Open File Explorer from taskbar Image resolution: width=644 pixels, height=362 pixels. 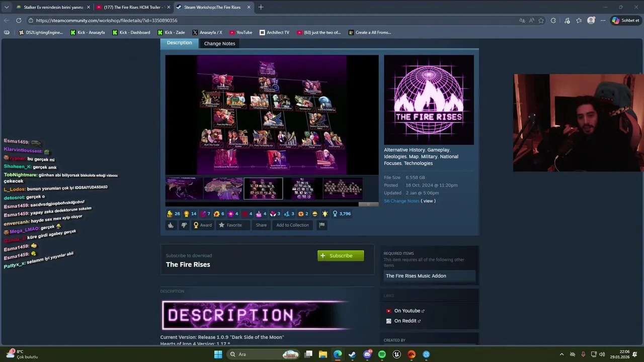click(x=323, y=354)
